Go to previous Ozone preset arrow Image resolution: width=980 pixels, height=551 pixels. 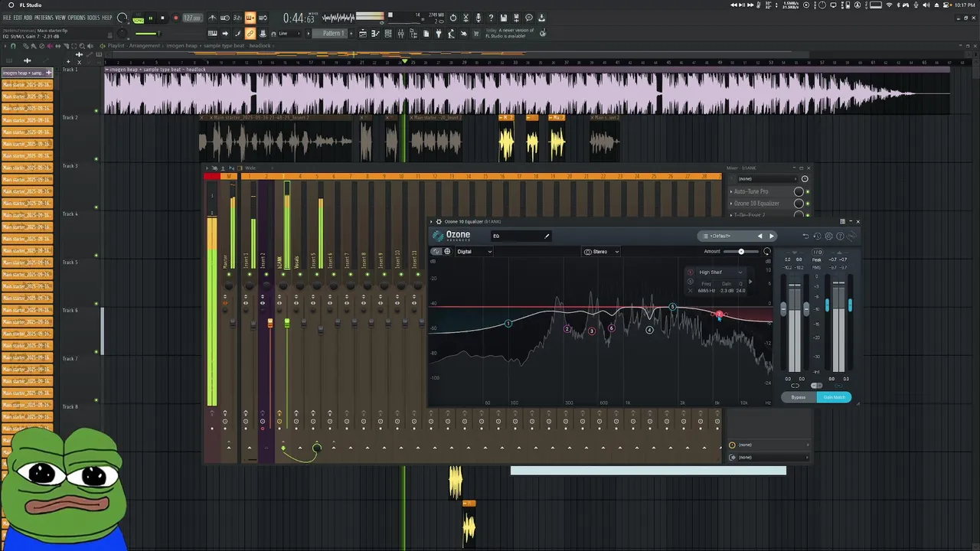pyautogui.click(x=760, y=236)
